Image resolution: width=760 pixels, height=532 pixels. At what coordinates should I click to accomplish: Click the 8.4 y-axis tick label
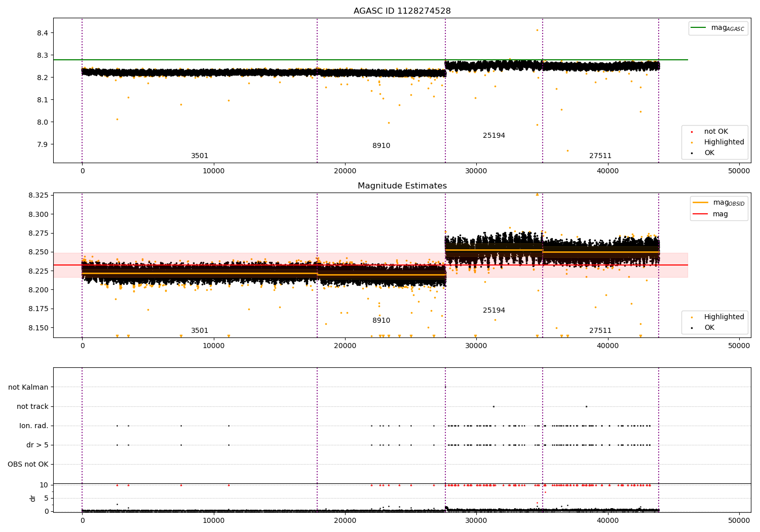(x=43, y=33)
